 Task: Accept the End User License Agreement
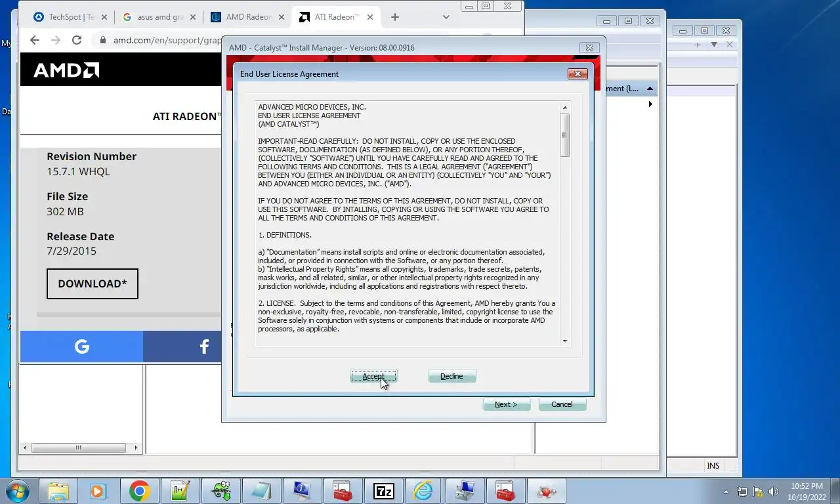(373, 376)
